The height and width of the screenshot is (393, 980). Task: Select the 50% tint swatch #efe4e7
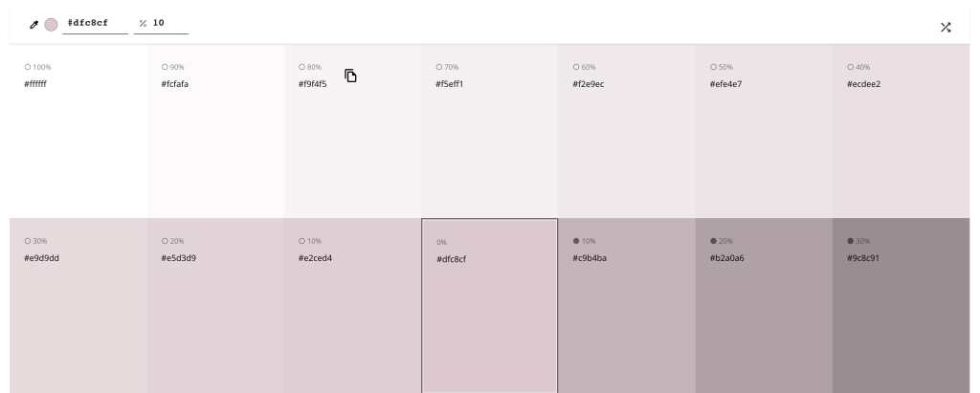[763, 134]
